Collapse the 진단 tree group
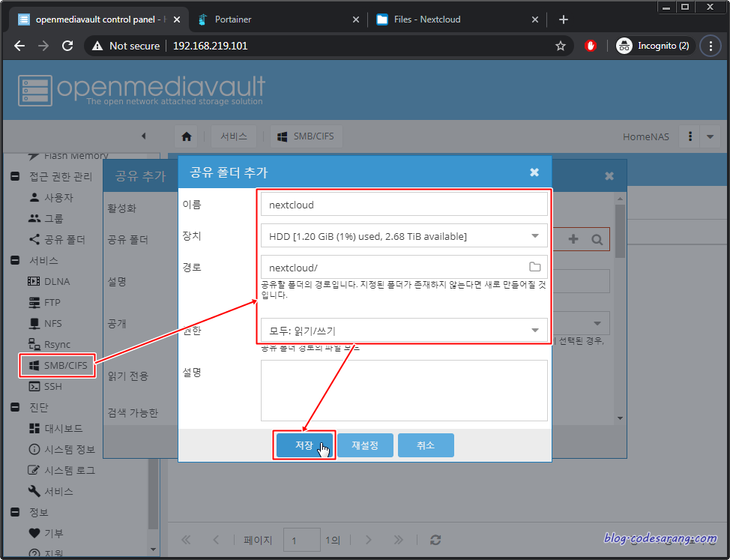This screenshot has width=730, height=560. click(x=15, y=407)
